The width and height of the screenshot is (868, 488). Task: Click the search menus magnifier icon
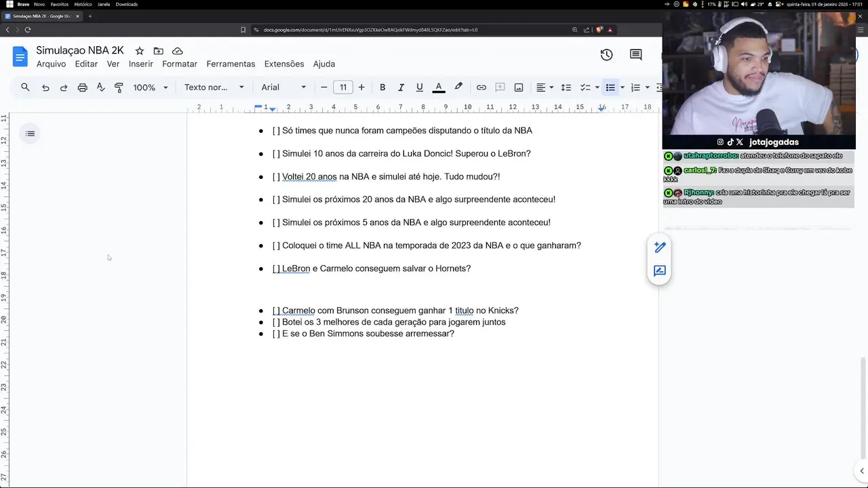(25, 87)
